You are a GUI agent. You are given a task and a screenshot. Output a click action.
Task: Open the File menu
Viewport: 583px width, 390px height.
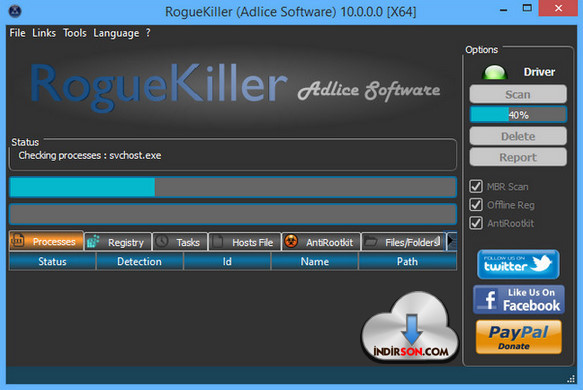click(17, 33)
